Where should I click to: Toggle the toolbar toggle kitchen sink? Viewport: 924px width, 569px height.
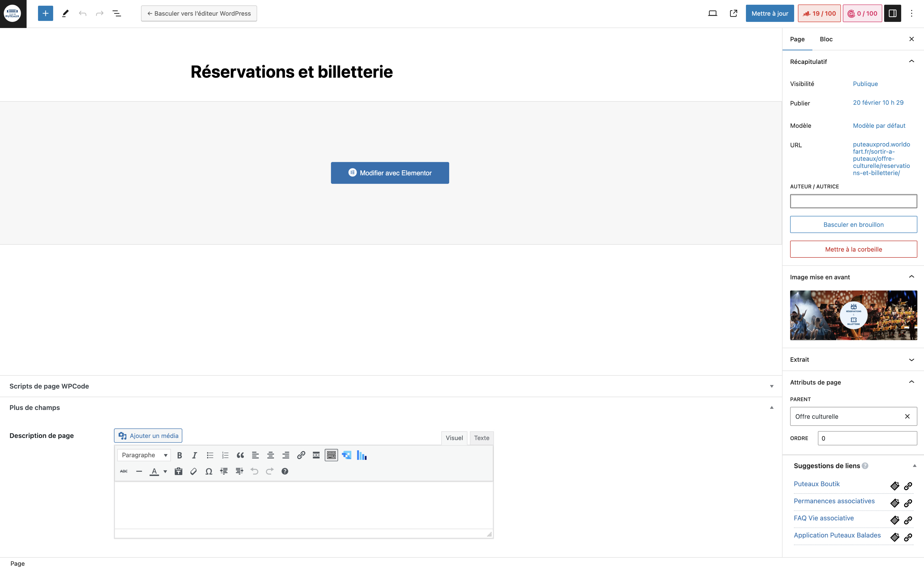click(331, 455)
